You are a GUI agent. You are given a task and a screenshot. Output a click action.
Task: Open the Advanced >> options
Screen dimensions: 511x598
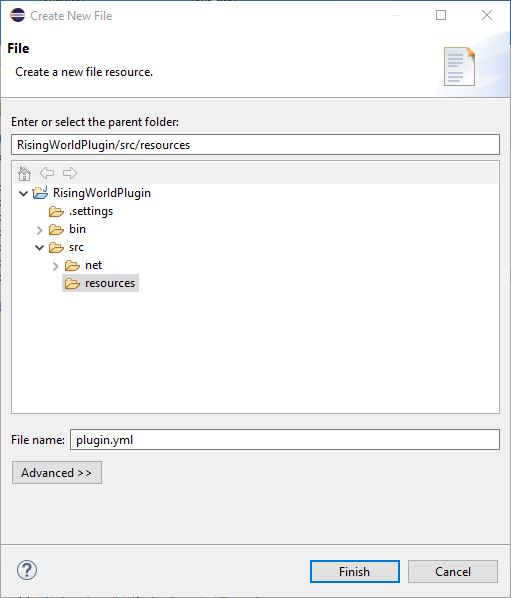point(57,473)
